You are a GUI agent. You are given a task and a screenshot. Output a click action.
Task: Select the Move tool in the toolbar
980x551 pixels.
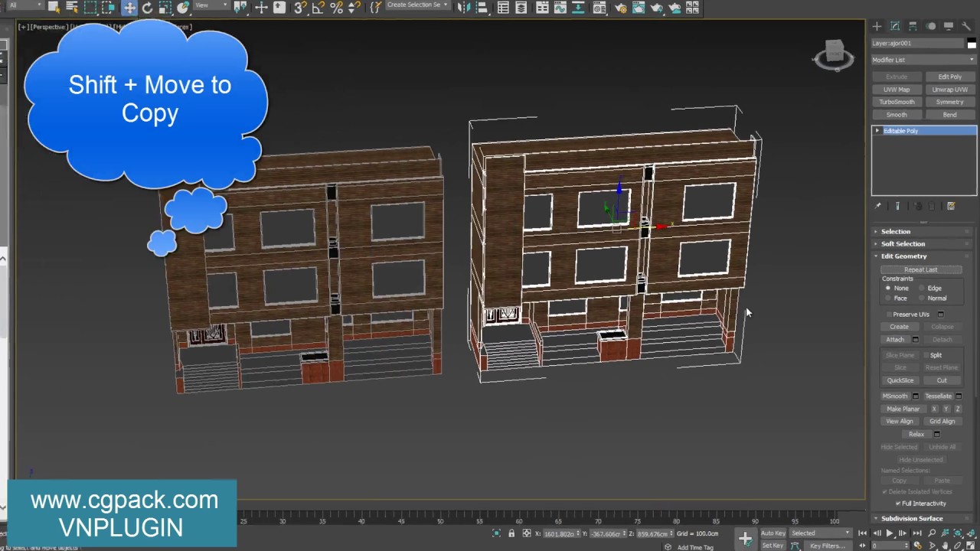129,8
